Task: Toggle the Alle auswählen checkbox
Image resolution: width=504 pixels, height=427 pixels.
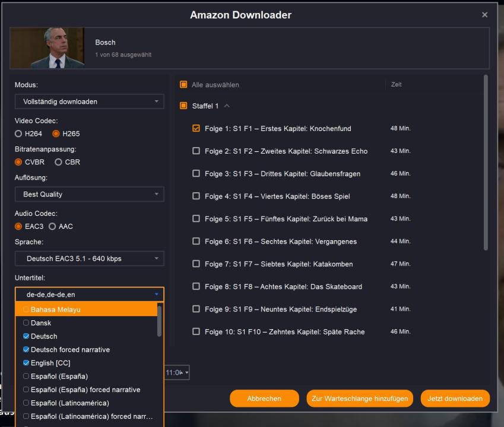Action: [x=183, y=85]
